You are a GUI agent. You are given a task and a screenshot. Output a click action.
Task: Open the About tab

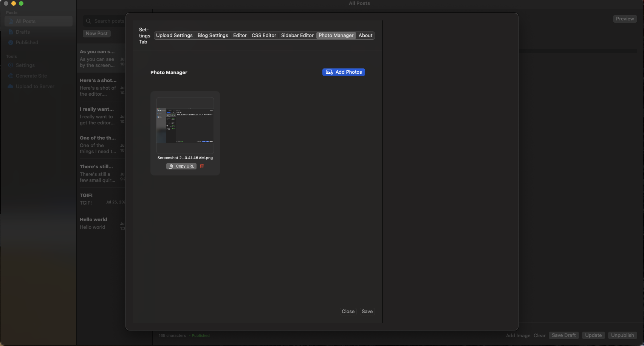pyautogui.click(x=365, y=36)
